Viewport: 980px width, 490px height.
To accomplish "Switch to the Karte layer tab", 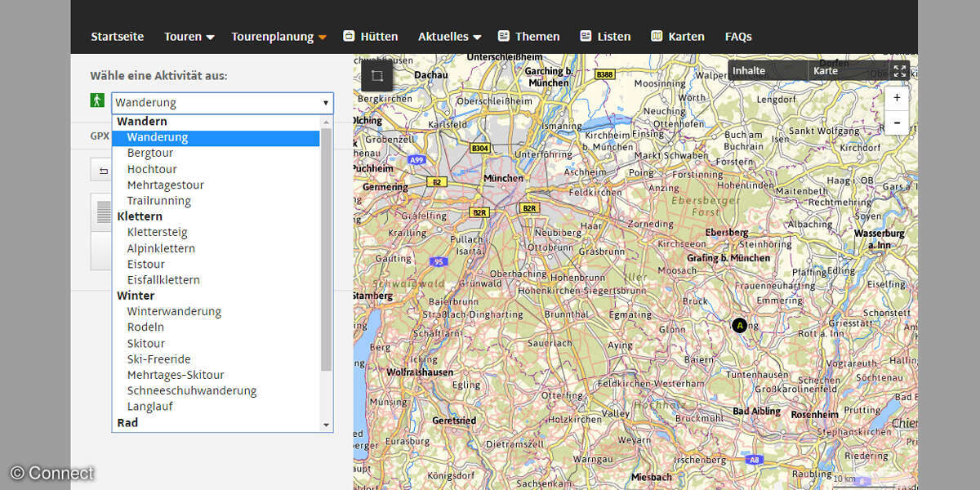I will [x=848, y=71].
